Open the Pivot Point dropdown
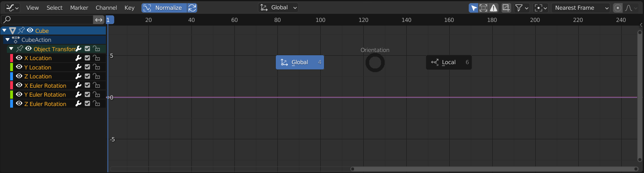 pos(541,8)
